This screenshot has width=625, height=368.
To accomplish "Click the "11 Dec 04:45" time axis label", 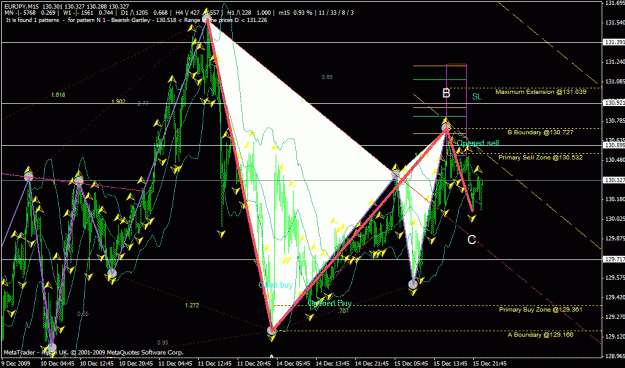I will point(175,364).
